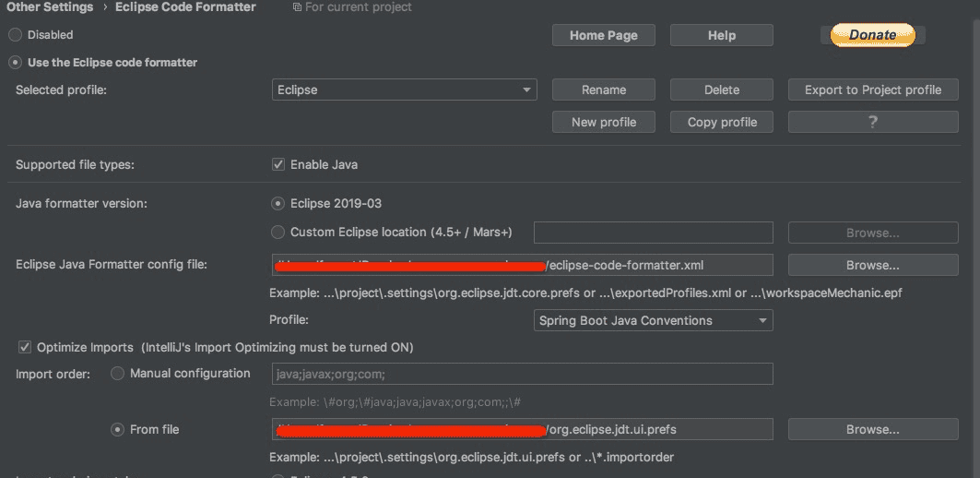Select Manual configuration import order
Viewport: 980px width, 478px height.
click(x=117, y=374)
